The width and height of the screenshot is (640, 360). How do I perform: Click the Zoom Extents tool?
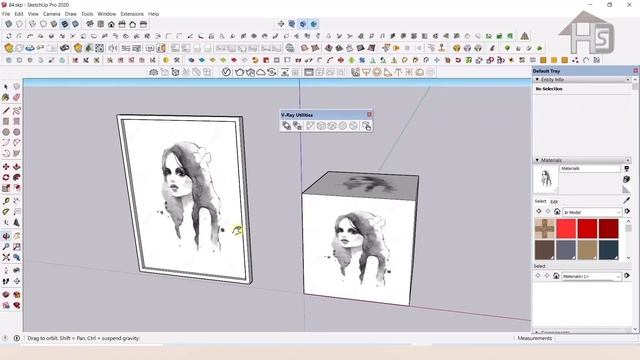6,257
